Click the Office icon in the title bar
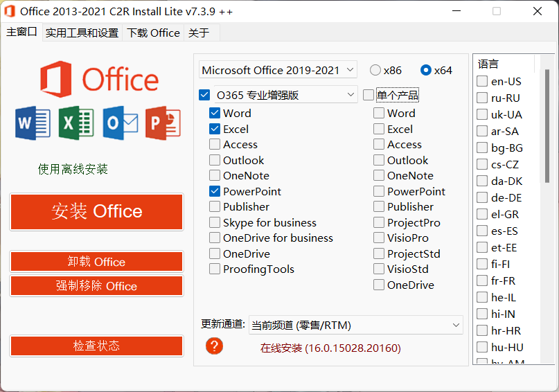 pos(10,11)
